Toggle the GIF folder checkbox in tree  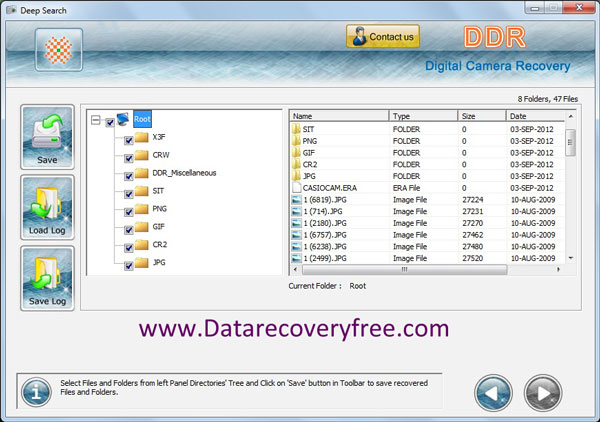(129, 230)
